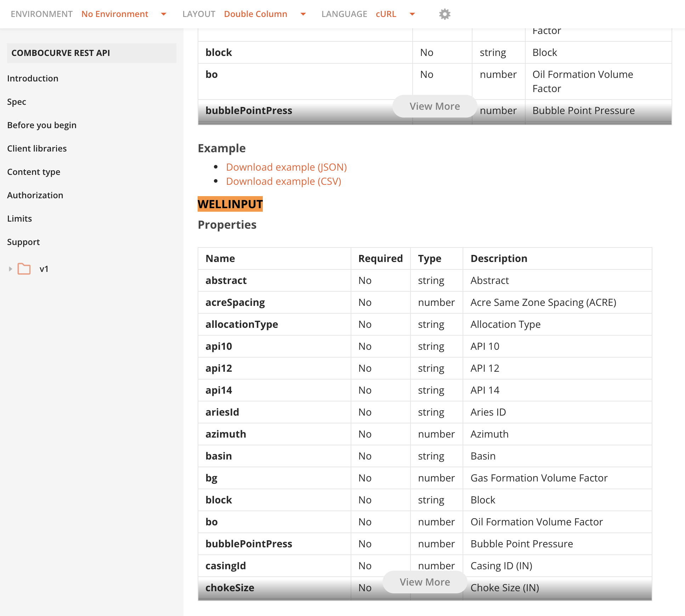The height and width of the screenshot is (616, 685).
Task: Open the settings gear icon
Action: click(x=445, y=14)
